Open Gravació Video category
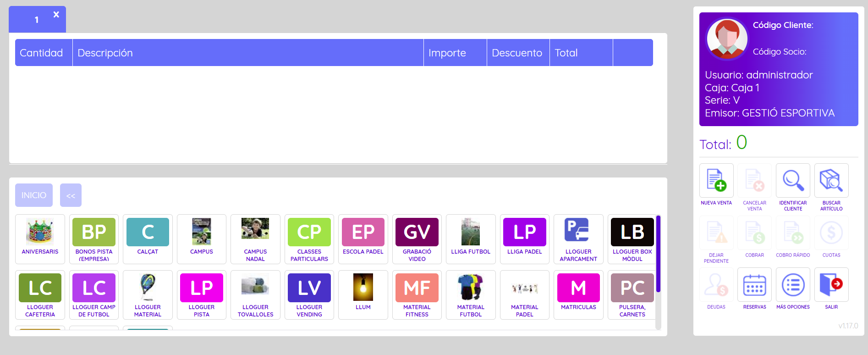Viewport: 868px width, 355px height. (417, 239)
